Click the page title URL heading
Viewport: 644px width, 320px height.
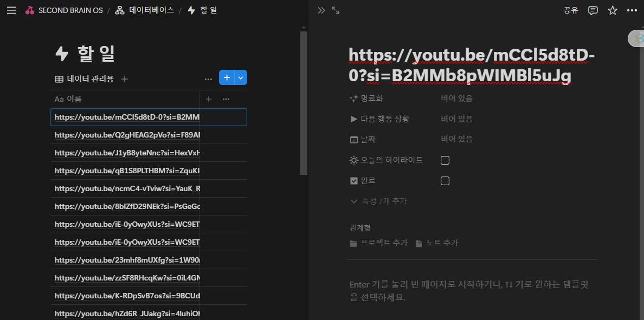click(x=472, y=65)
